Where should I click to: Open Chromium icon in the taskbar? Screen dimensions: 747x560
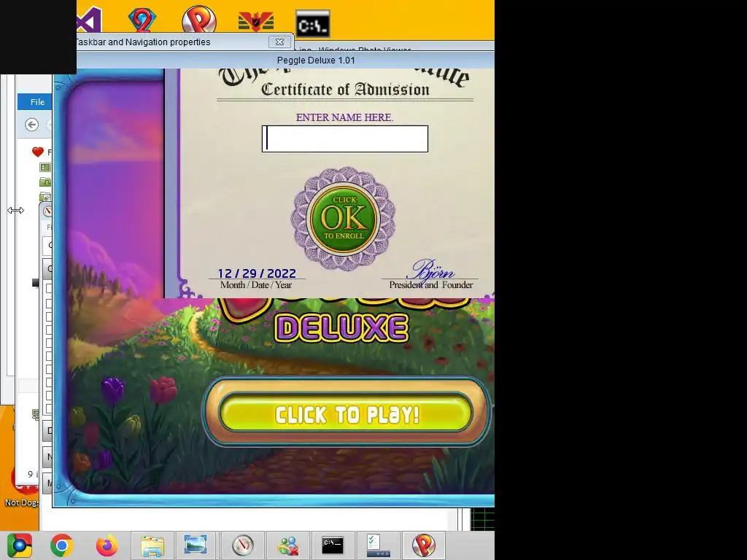[x=20, y=545]
